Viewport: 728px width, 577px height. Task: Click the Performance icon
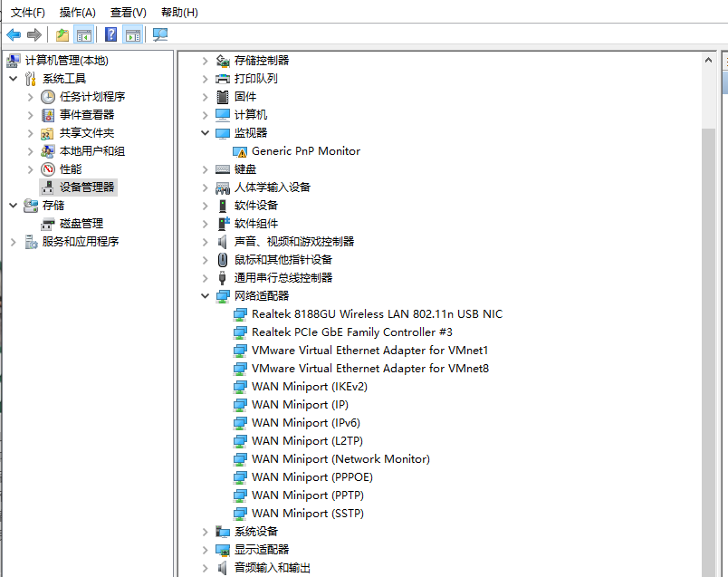click(x=48, y=169)
